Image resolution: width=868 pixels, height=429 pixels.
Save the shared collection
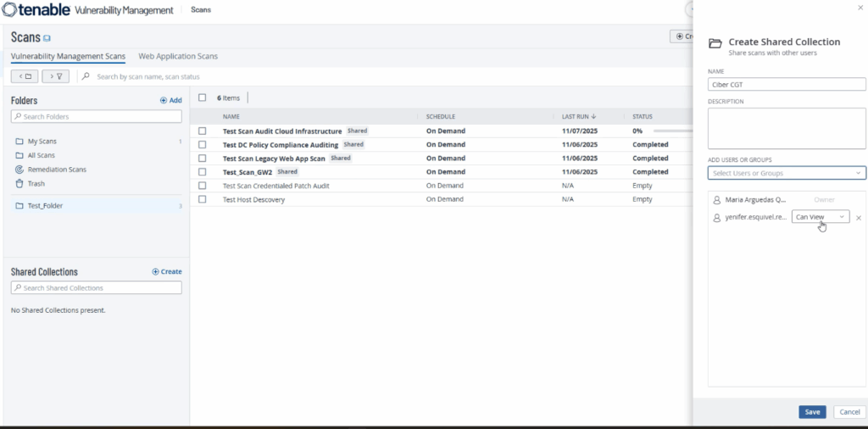pos(811,412)
